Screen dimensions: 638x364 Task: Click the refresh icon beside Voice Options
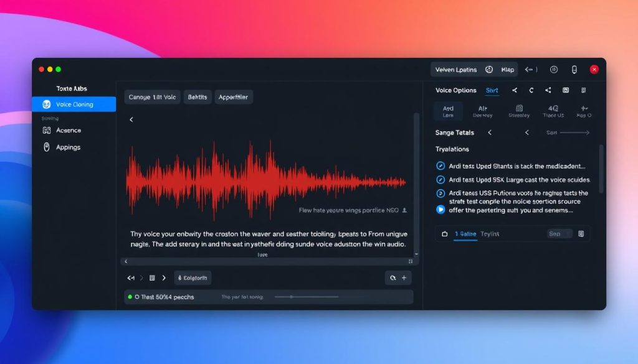tap(531, 90)
